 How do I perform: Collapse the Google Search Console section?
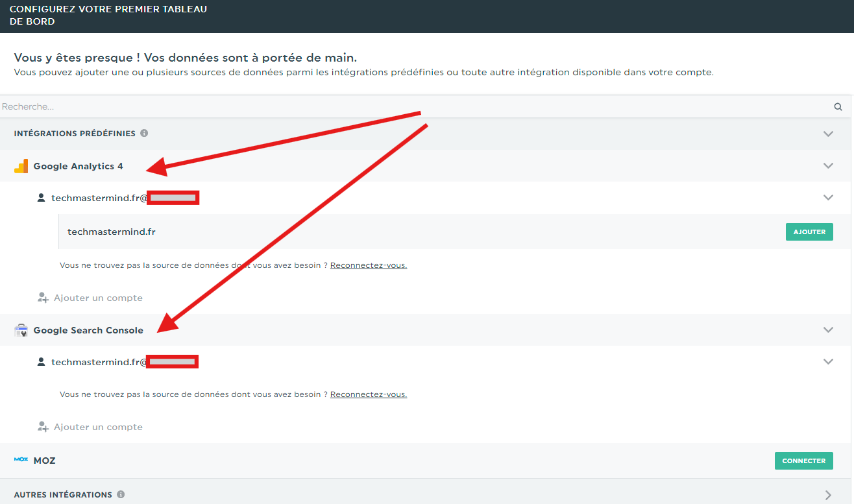point(828,330)
